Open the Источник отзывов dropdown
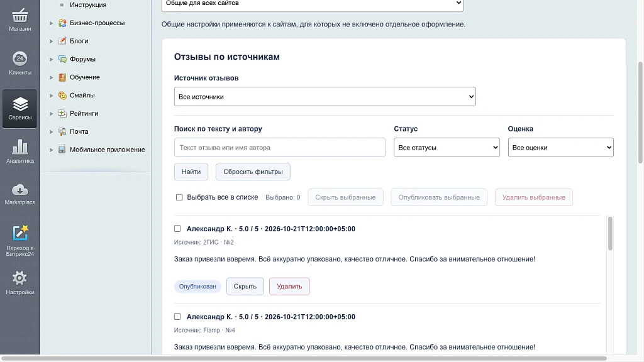This screenshot has width=644, height=362. click(x=325, y=96)
